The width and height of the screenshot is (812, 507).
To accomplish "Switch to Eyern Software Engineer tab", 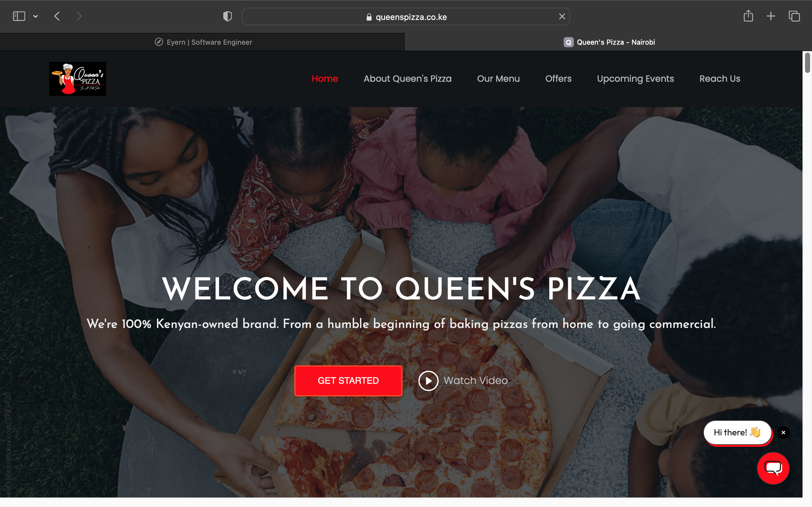I will tap(203, 42).
